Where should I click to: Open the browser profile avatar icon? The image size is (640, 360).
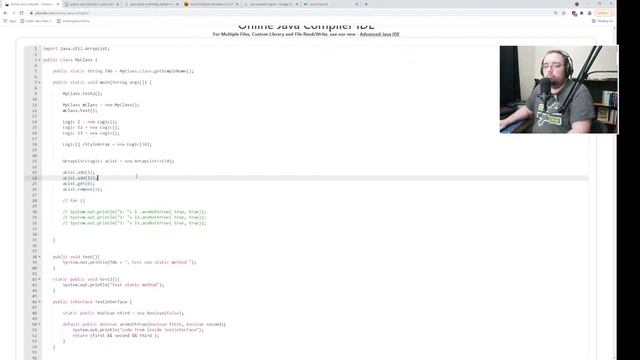tap(589, 13)
